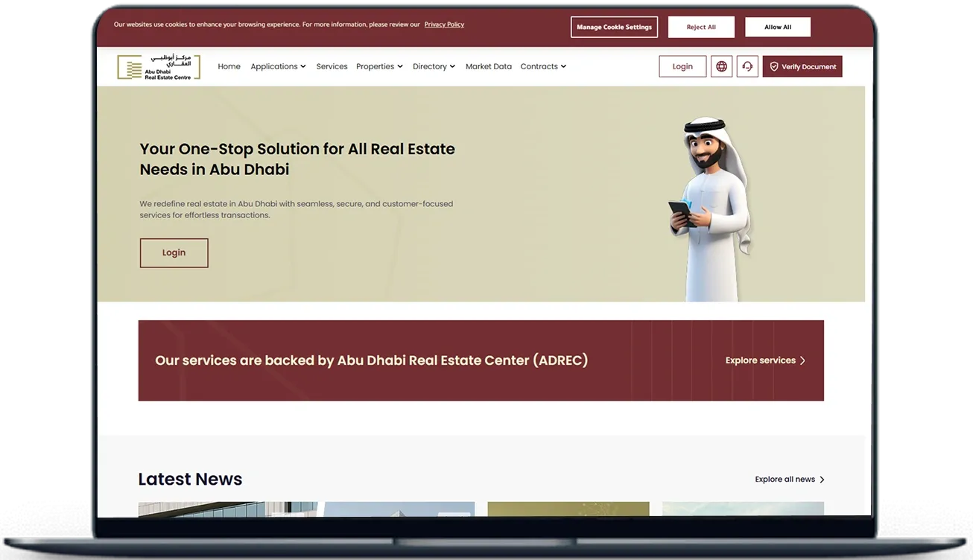Image resolution: width=973 pixels, height=560 pixels.
Task: Click the One-Stop Solution headline text
Action: click(x=297, y=159)
